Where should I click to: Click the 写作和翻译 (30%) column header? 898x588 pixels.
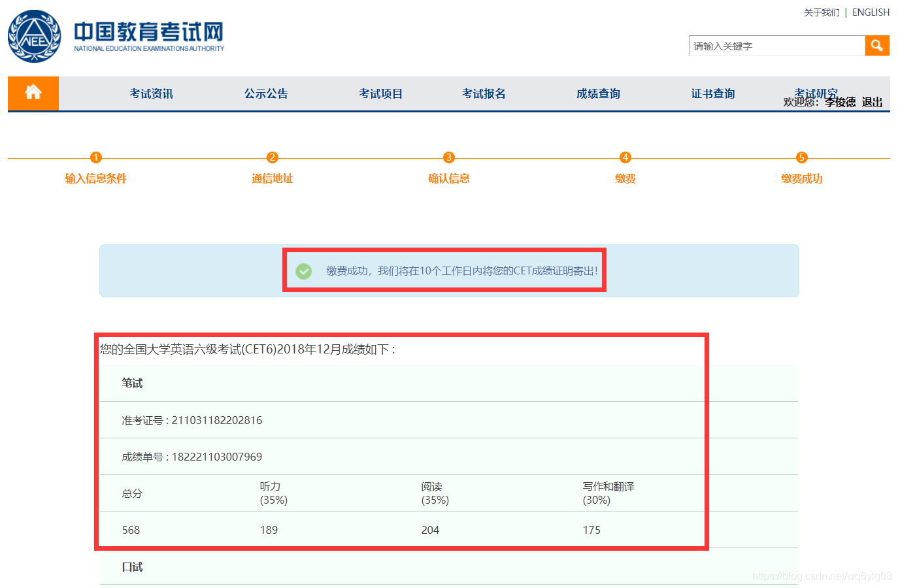pos(608,493)
